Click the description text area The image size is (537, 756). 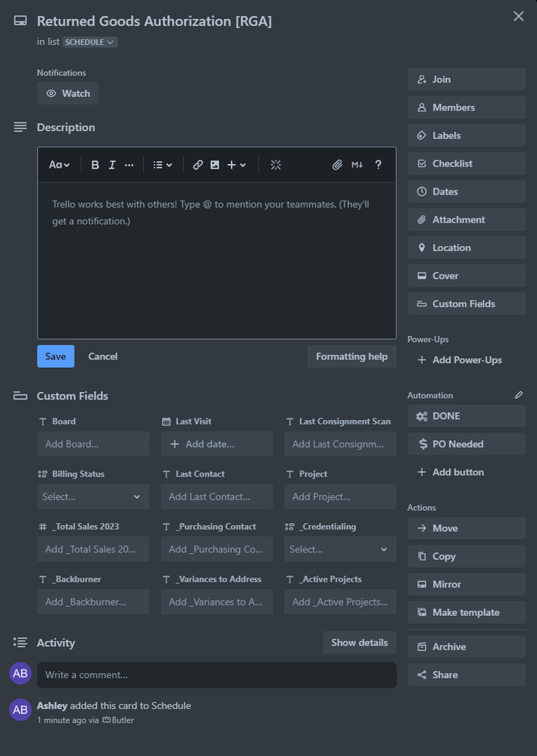click(217, 260)
